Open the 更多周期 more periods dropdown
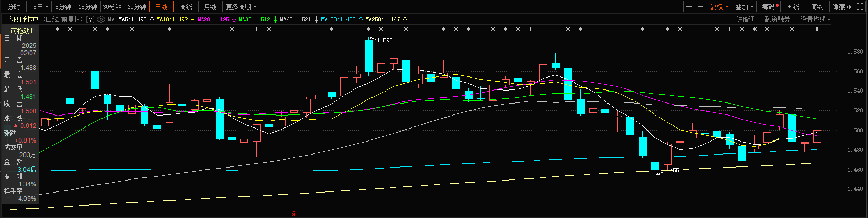This screenshot has width=868, height=218. tap(241, 7)
